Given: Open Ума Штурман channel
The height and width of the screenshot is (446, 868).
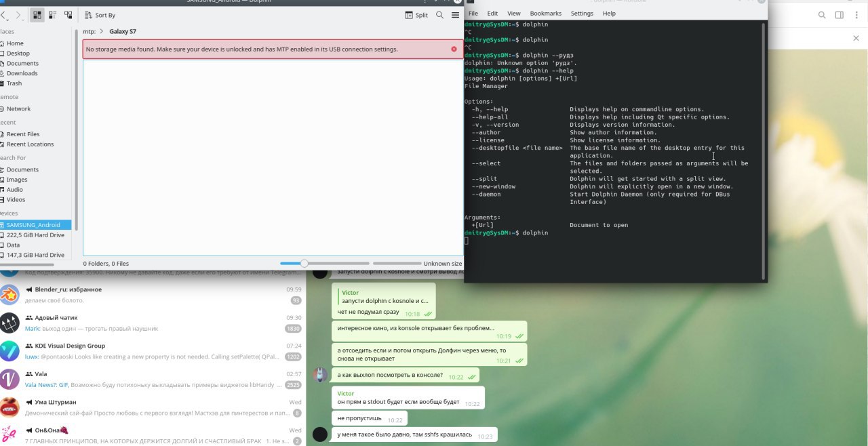Looking at the screenshot, I should coord(153,407).
